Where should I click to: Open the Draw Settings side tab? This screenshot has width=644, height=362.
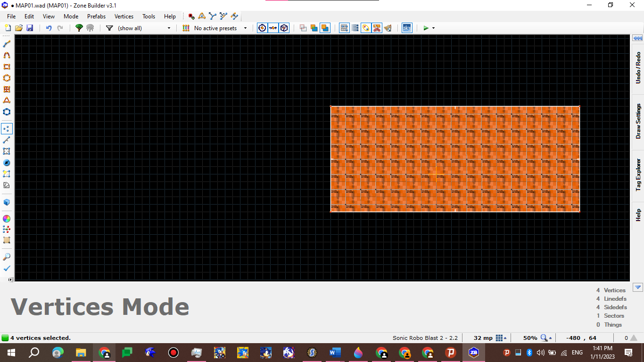tap(638, 121)
